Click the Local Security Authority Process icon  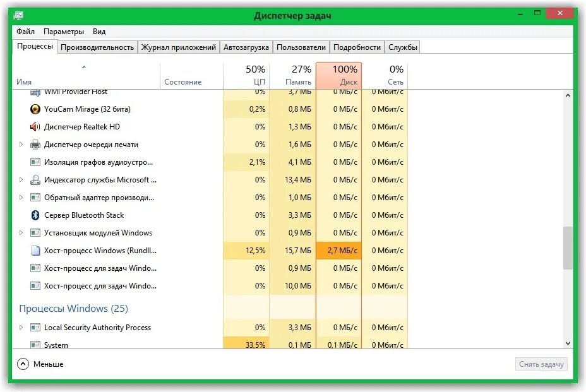click(35, 328)
